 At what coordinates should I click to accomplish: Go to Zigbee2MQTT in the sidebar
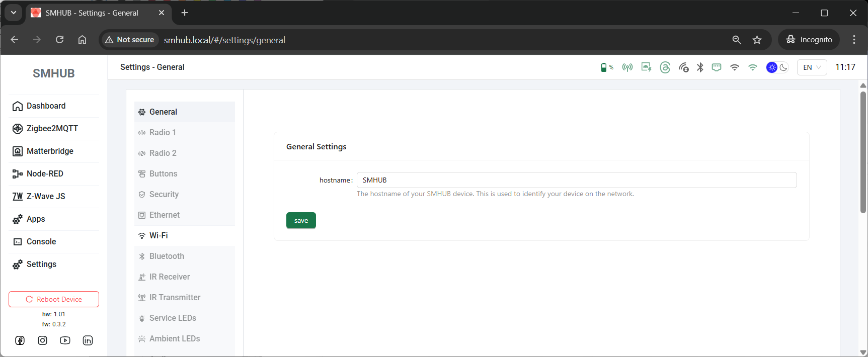[x=52, y=128]
